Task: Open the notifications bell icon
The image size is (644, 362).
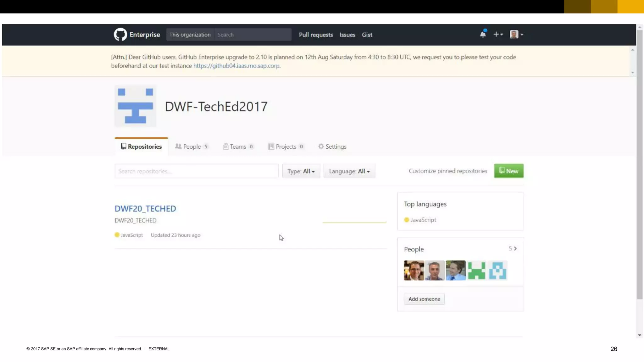Action: coord(483,34)
